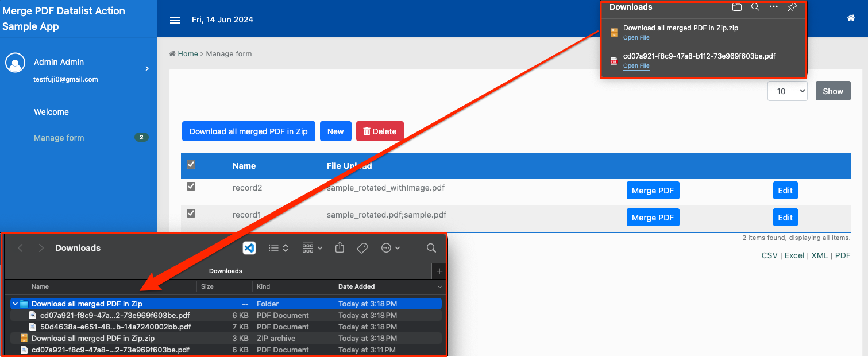
Task: Click Download all merged PDF in Zip button
Action: tap(248, 131)
